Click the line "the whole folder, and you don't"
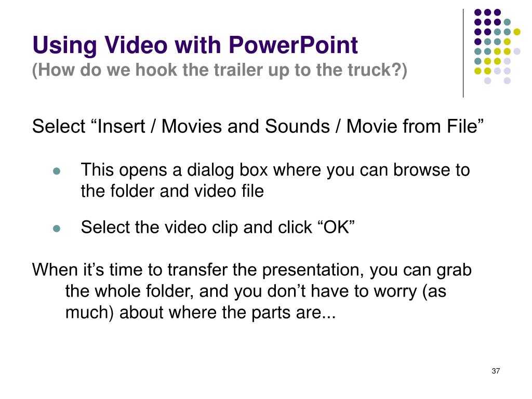This screenshot has width=532, height=399. coord(256,291)
